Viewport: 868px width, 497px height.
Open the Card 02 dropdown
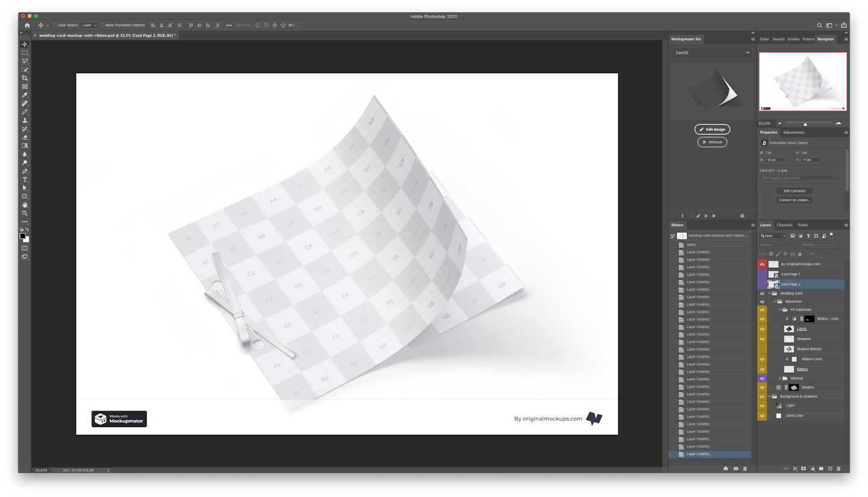(x=712, y=52)
